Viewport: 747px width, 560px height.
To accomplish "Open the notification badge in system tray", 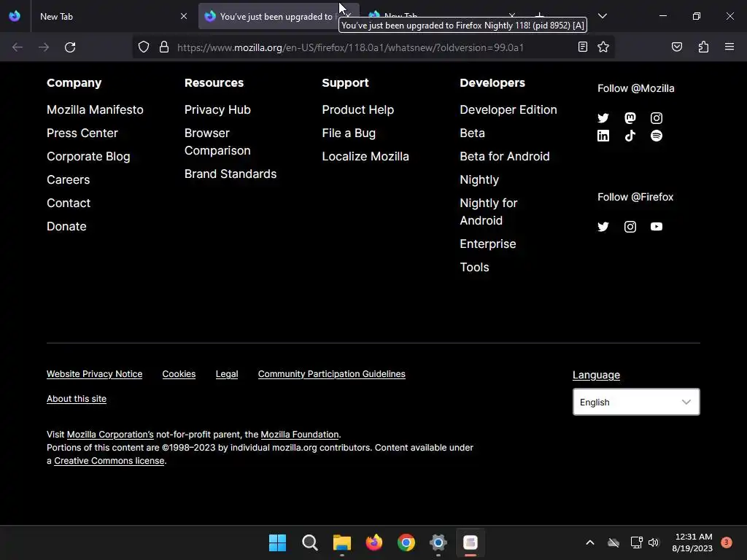I will (x=726, y=542).
